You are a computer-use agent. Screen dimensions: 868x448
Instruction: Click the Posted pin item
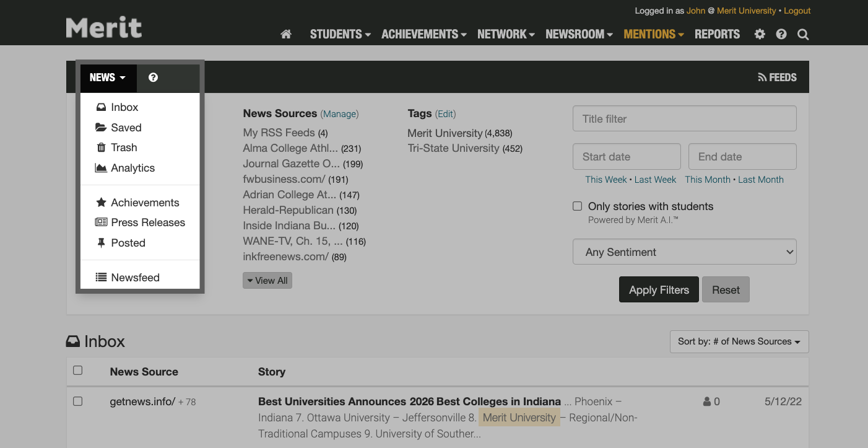pos(128,242)
